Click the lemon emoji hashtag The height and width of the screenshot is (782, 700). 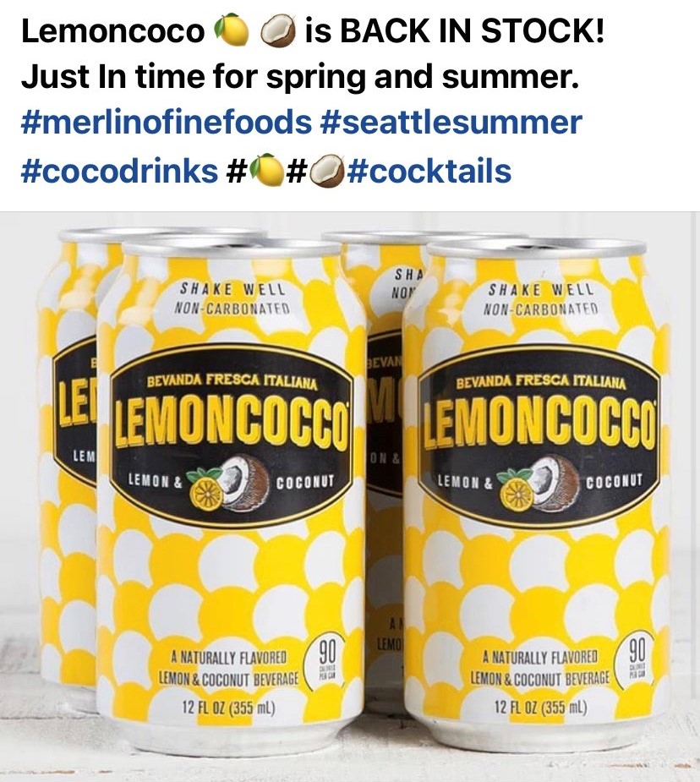(x=256, y=170)
